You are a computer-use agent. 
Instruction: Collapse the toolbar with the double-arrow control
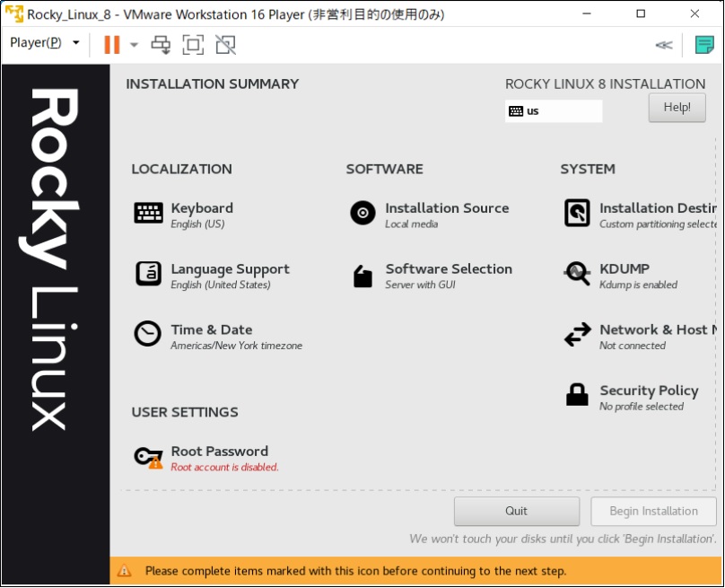pyautogui.click(x=663, y=43)
